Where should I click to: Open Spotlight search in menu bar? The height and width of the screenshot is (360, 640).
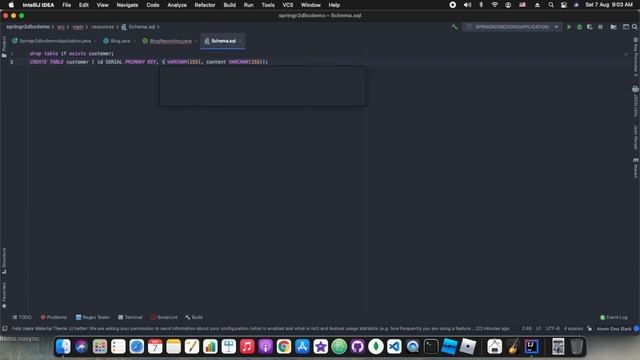[551, 5]
